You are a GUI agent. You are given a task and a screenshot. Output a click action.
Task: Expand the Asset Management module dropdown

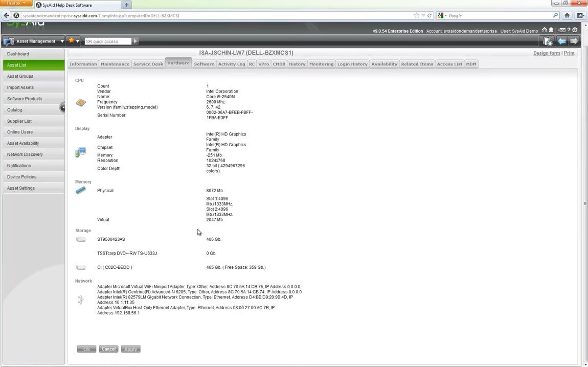pos(62,41)
